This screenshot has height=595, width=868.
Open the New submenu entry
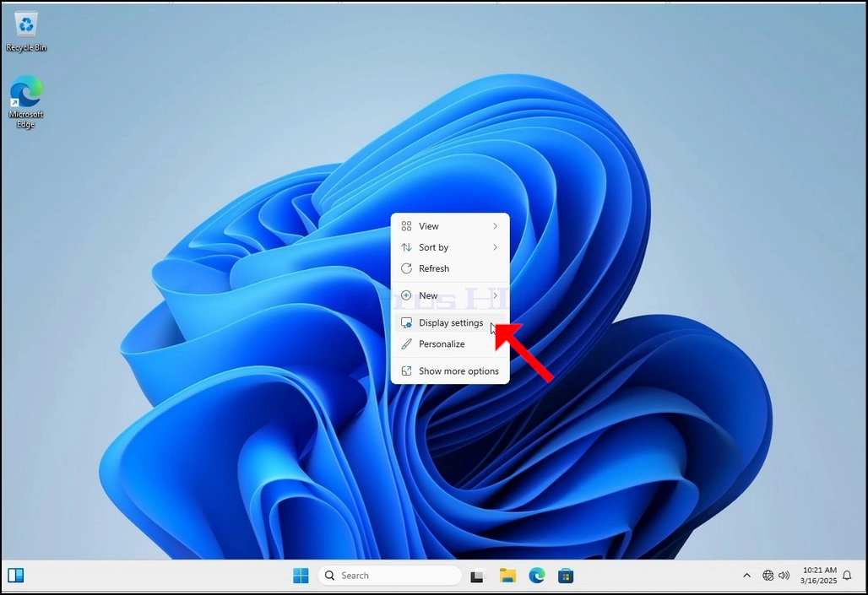(450, 295)
